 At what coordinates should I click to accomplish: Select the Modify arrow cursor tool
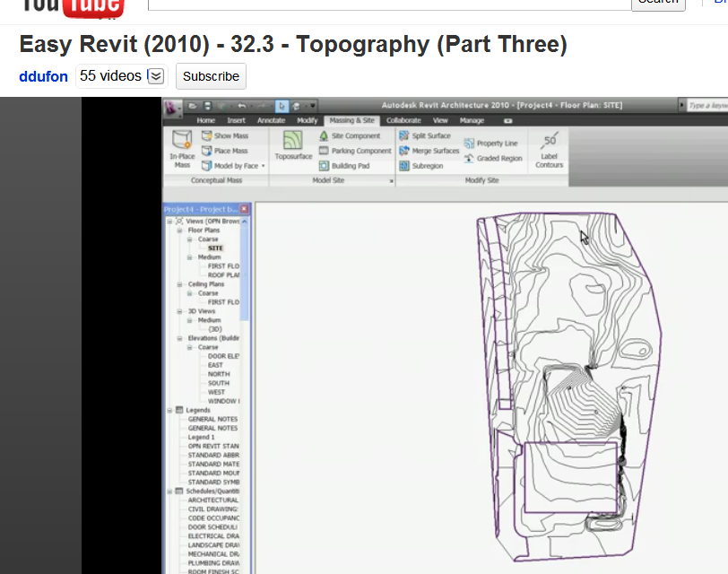coord(282,106)
